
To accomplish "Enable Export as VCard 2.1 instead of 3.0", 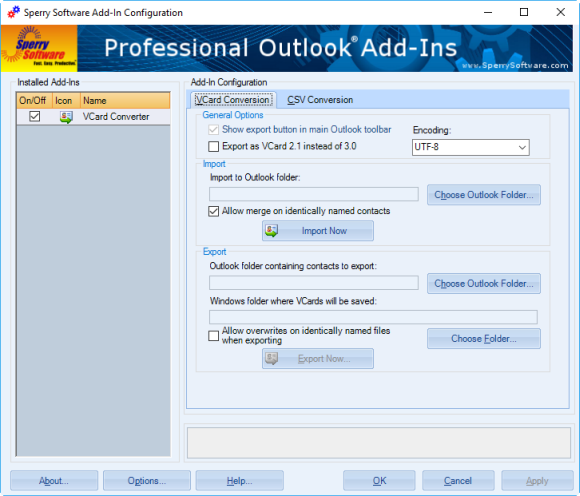I will [x=213, y=146].
